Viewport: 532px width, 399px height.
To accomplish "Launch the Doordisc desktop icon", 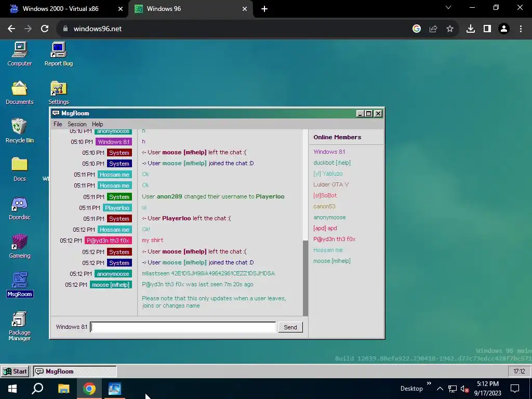I will click(19, 208).
